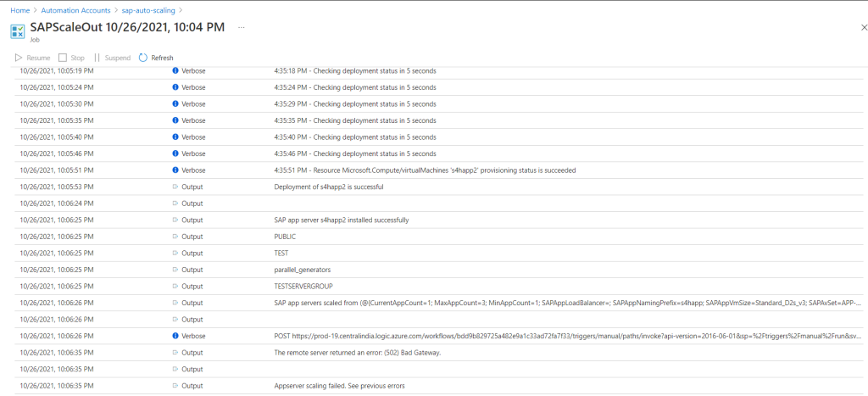Open the ellipsis more options menu
868x396 pixels.
click(242, 28)
